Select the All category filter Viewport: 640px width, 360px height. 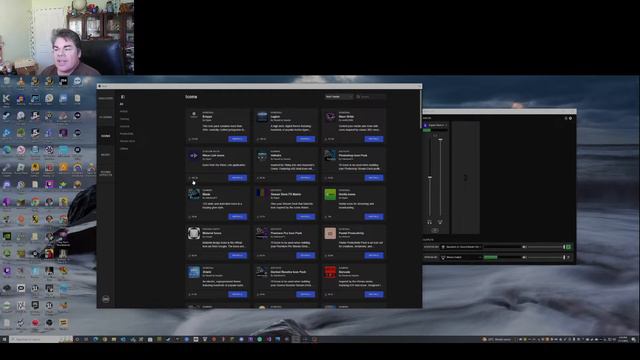coord(122,104)
